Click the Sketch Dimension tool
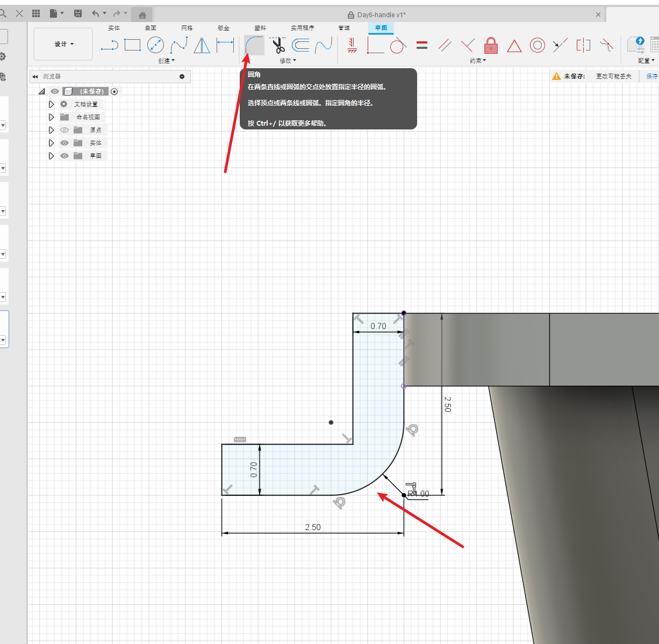Screen dimensions: 659x644 pyautogui.click(x=225, y=45)
